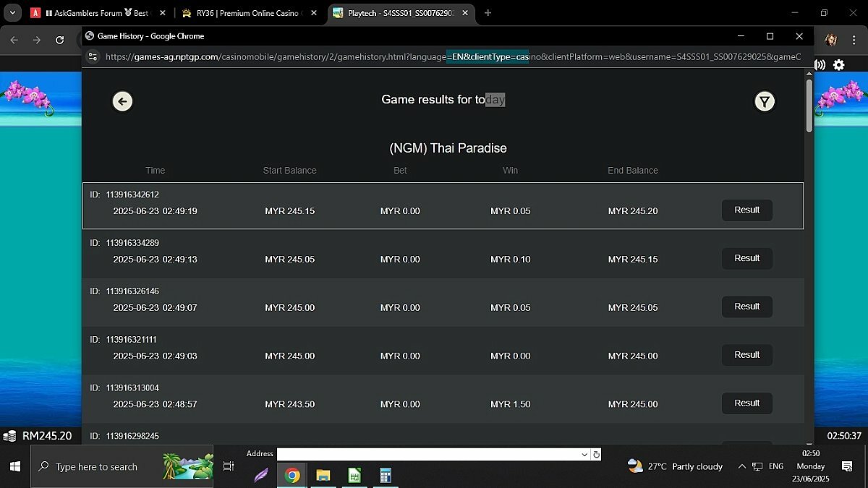Click the game clock 02:50:37
Image resolution: width=868 pixels, height=488 pixels.
point(844,436)
